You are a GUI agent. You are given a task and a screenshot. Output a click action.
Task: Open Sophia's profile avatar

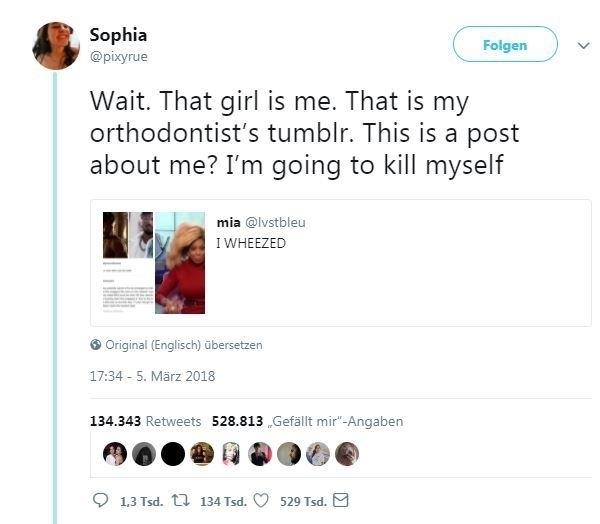56,46
